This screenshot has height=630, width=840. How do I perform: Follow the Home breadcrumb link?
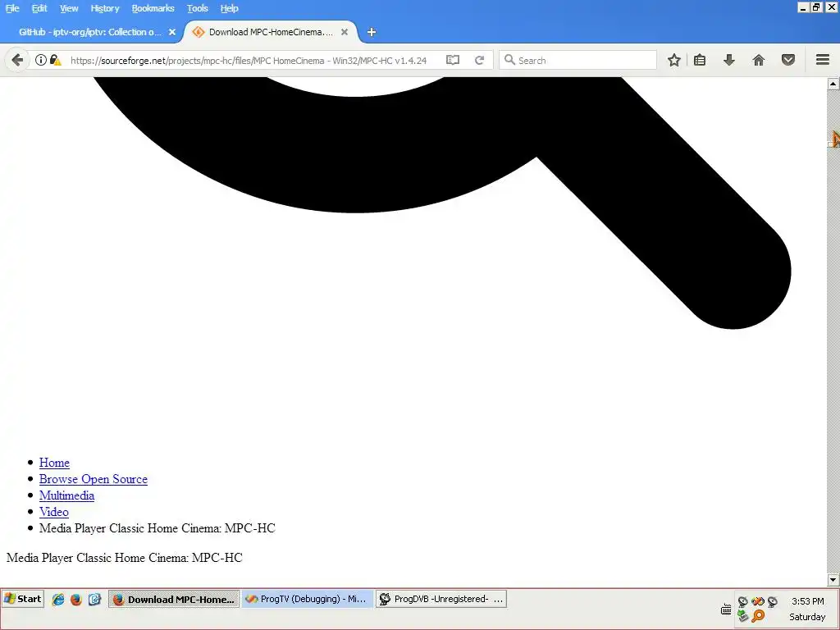(x=54, y=463)
